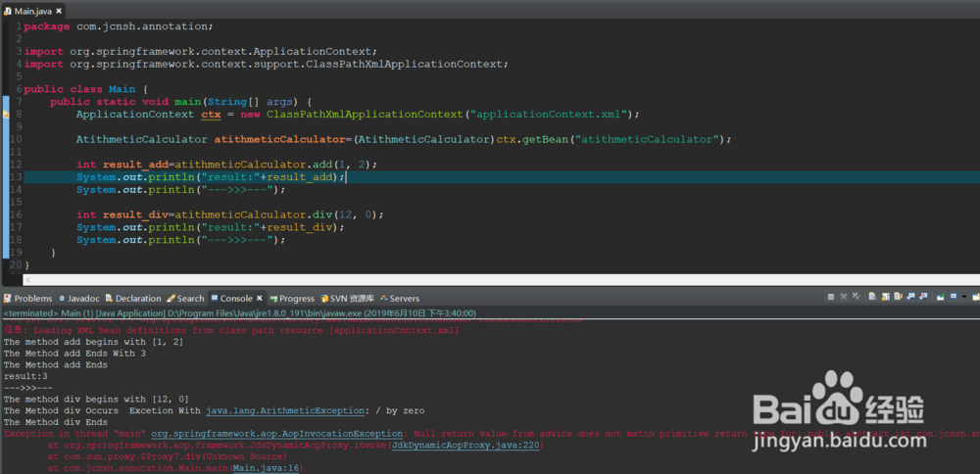This screenshot has width=980, height=474.
Task: Click the java.lang.ArithmeticException link
Action: click(x=285, y=411)
